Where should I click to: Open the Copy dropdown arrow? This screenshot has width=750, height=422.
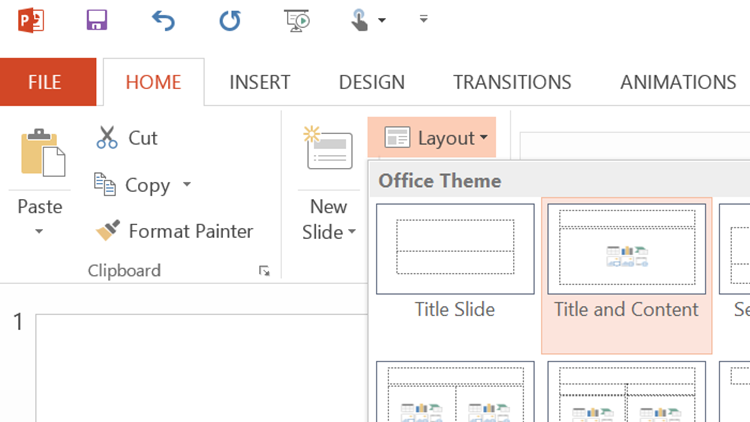tap(188, 186)
